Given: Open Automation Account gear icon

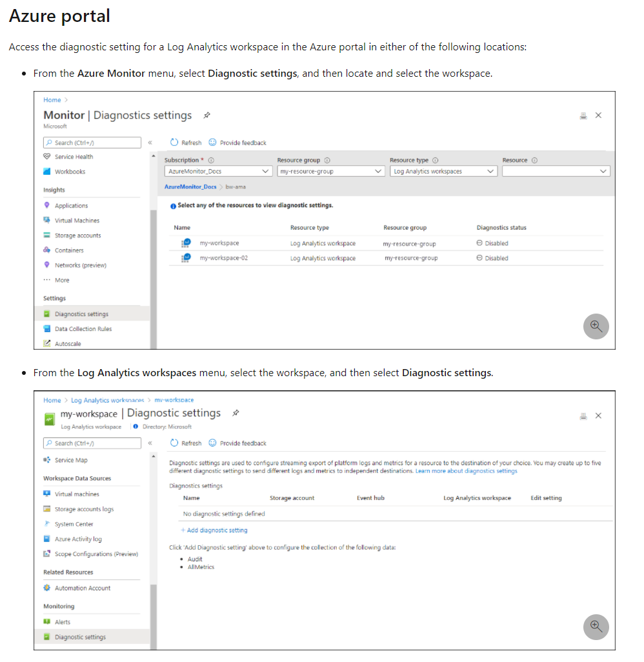Looking at the screenshot, I should tap(47, 588).
